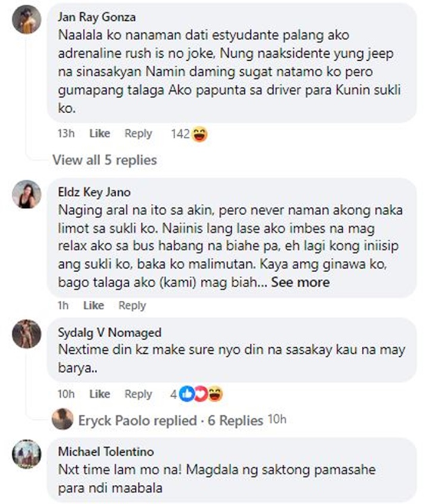Like Sydalg V Nomaged's comment

coord(100,394)
